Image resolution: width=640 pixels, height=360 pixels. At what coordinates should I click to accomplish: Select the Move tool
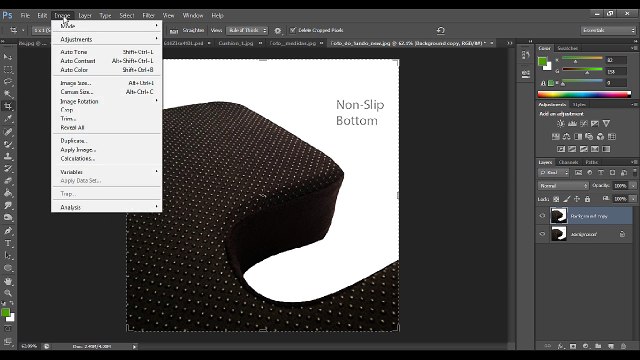(x=8, y=57)
